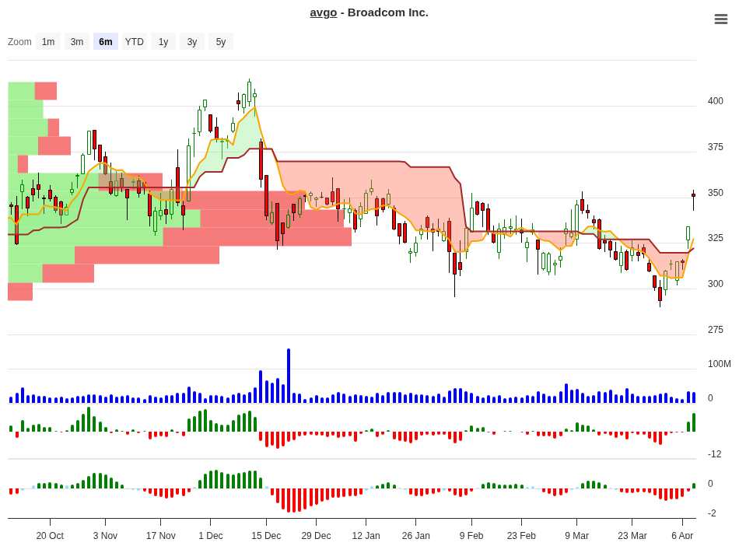The height and width of the screenshot is (560, 739).
Task: Click the 20 Oct date axis label
Action: pos(50,535)
